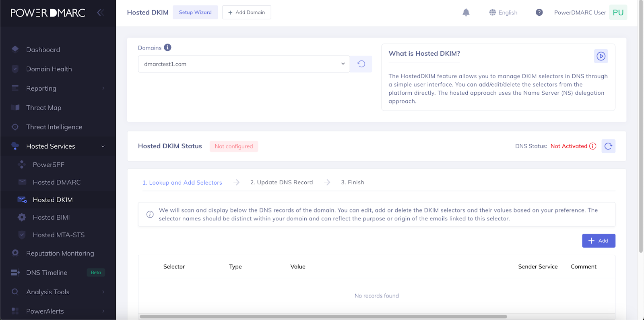
Task: Click the Reputation Monitoring icon
Action: [x=15, y=253]
